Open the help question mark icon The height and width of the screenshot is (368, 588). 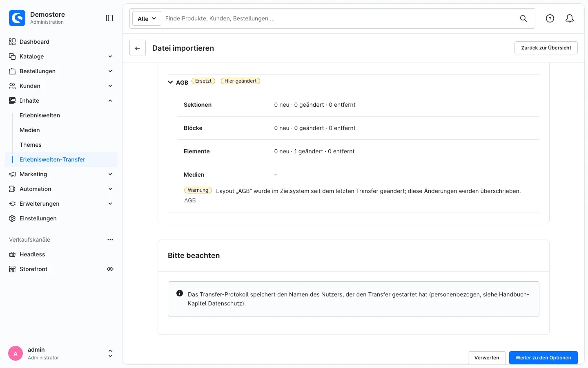point(550,18)
